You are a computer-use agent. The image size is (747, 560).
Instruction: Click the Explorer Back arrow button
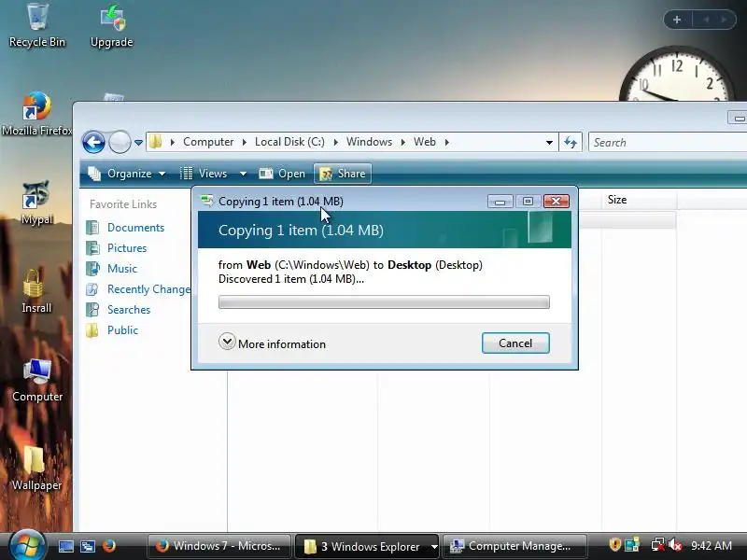click(x=94, y=142)
